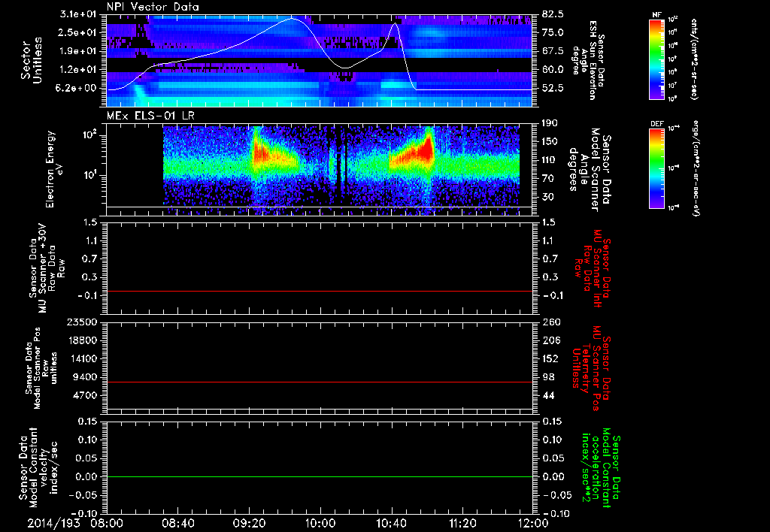Click the "18800" scanner position tick

81,340
